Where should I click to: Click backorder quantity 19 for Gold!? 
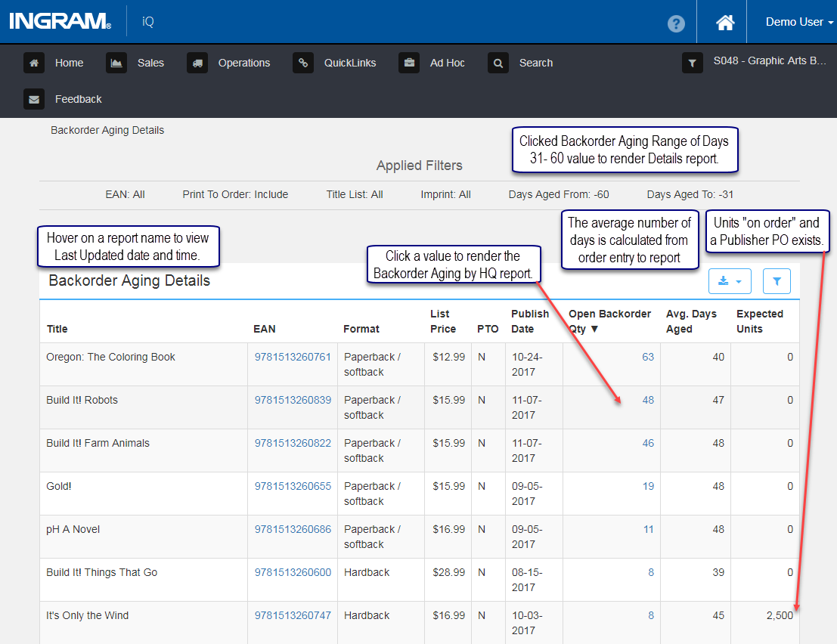point(648,486)
